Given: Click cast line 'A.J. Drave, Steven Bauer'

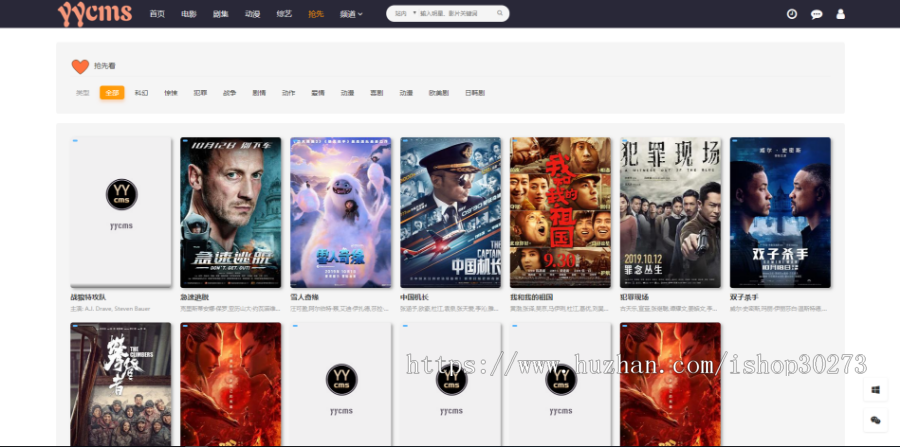Looking at the screenshot, I should point(110,309).
